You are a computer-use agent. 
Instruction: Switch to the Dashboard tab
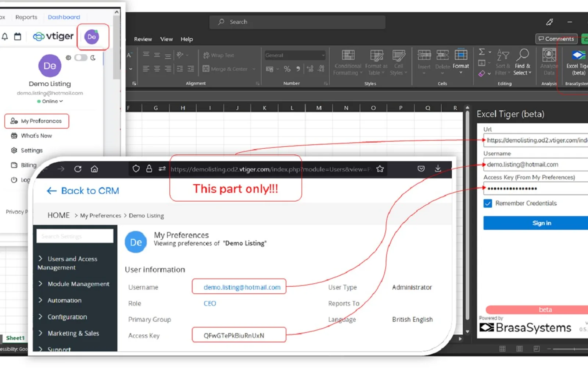click(64, 17)
